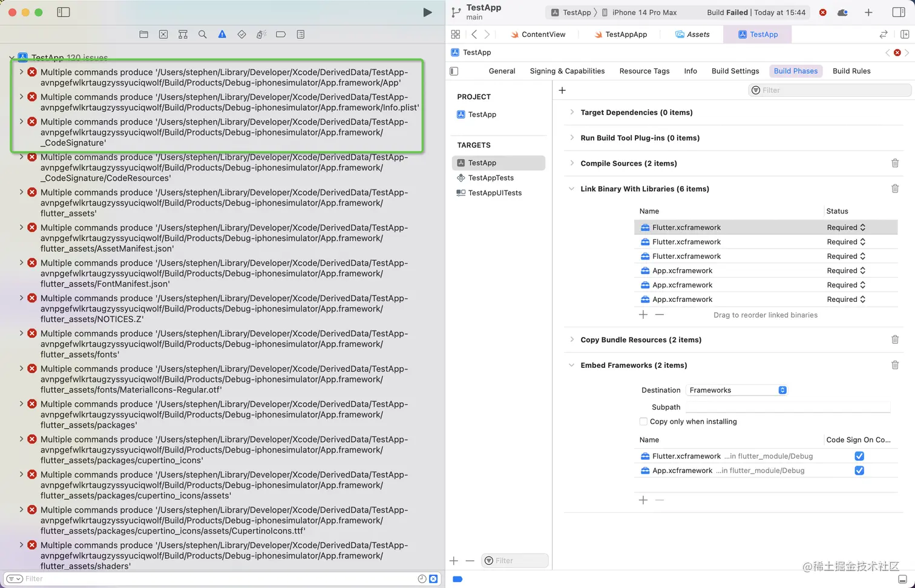
Task: Jump to previous issue in jump bar
Action: (x=888, y=53)
